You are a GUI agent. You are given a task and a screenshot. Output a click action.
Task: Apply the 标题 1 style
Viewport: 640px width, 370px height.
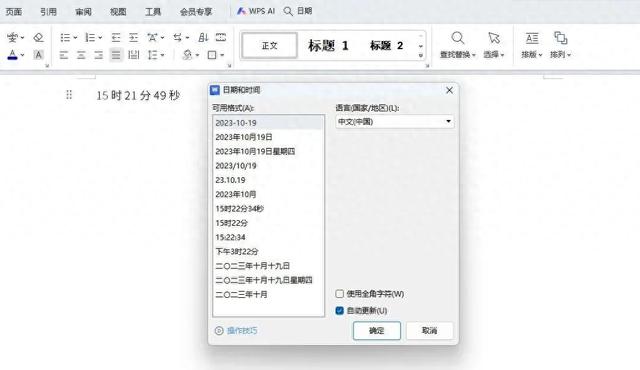coord(328,46)
